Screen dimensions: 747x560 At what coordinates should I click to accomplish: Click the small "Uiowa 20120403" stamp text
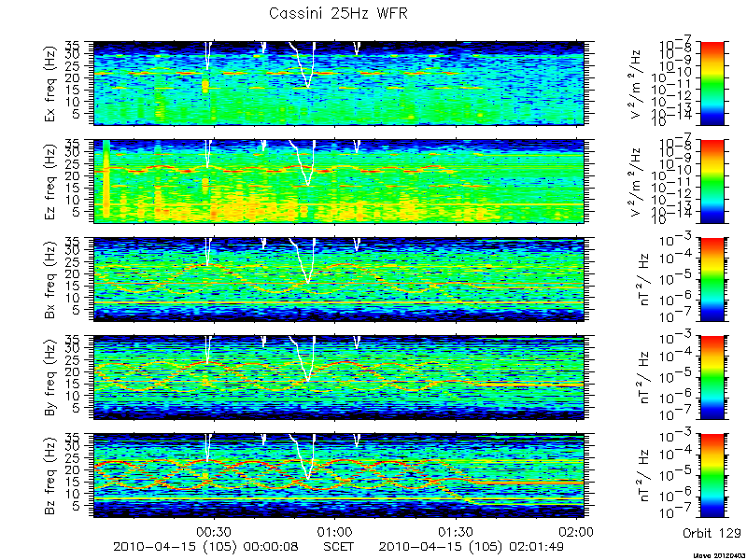tap(719, 555)
